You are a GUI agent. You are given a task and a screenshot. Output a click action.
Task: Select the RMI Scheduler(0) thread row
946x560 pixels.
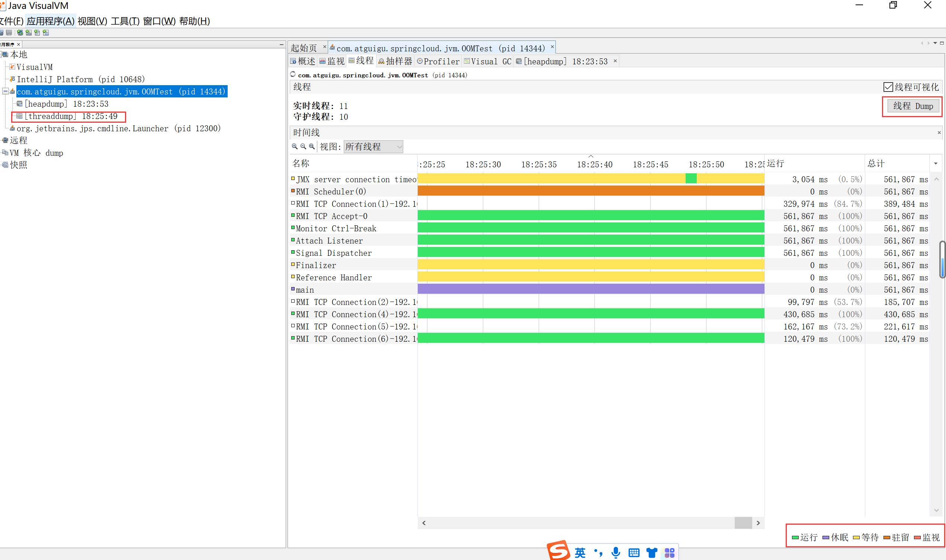click(x=609, y=192)
